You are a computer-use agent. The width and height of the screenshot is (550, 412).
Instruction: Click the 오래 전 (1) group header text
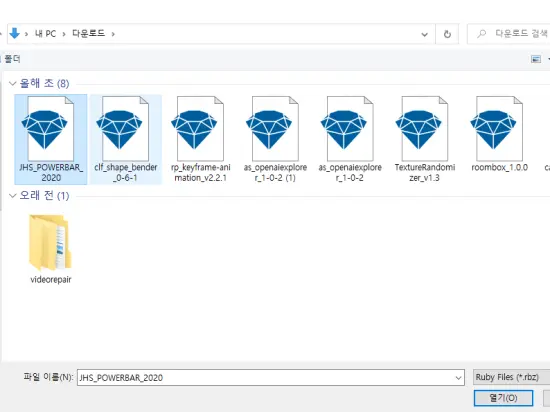pos(44,196)
